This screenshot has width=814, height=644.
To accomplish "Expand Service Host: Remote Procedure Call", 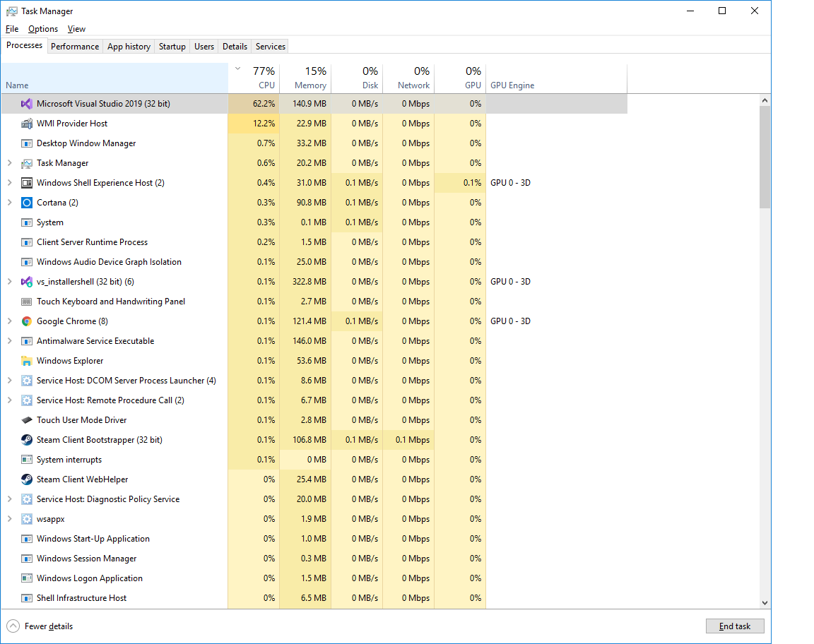I will (x=9, y=400).
